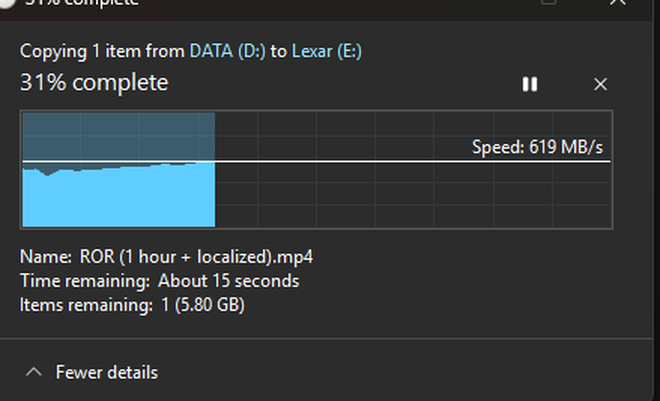Select the file name ROR (1 hour + localized).mp4
This screenshot has height=401, width=660.
tap(196, 257)
